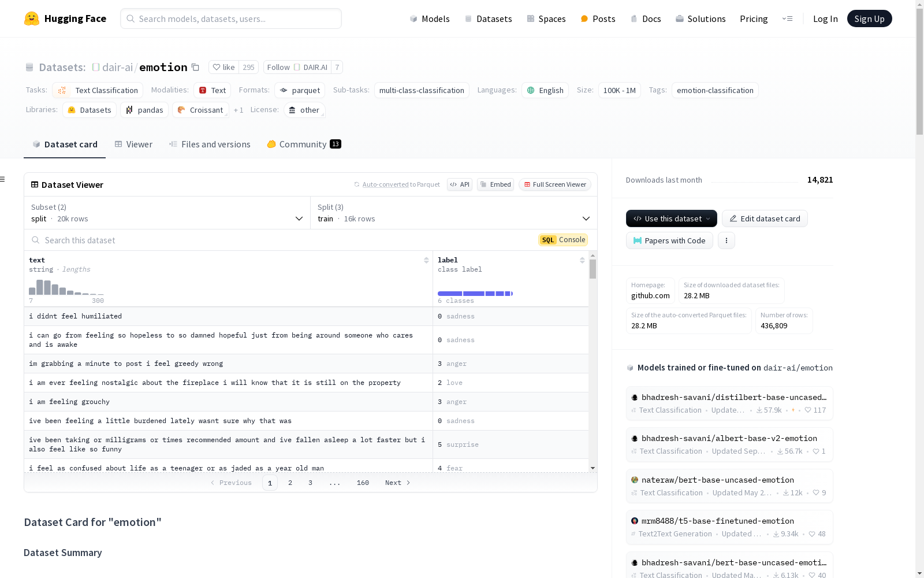Expand the Subset dropdown

tap(167, 213)
